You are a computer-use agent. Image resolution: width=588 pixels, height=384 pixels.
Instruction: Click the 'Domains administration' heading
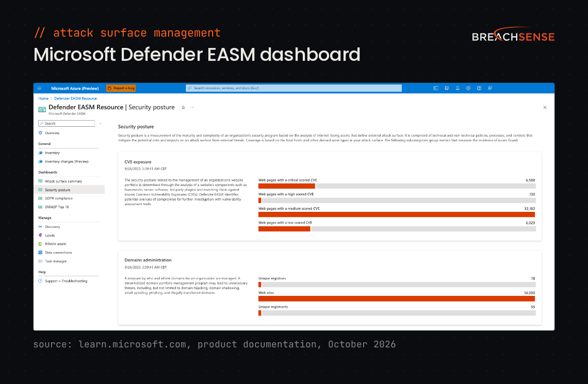tap(148, 260)
